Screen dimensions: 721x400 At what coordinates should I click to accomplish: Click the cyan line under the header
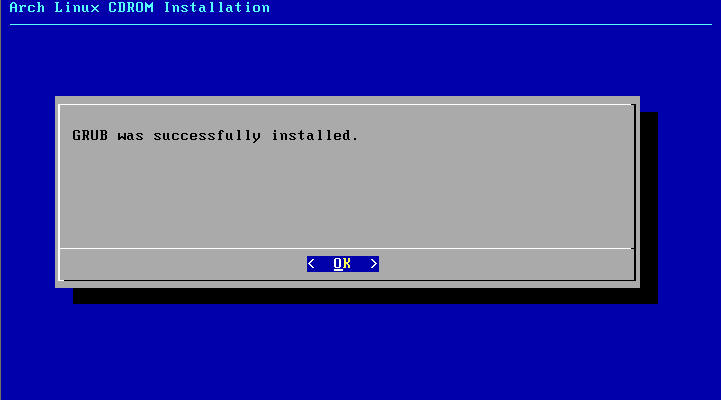[x=360, y=24]
